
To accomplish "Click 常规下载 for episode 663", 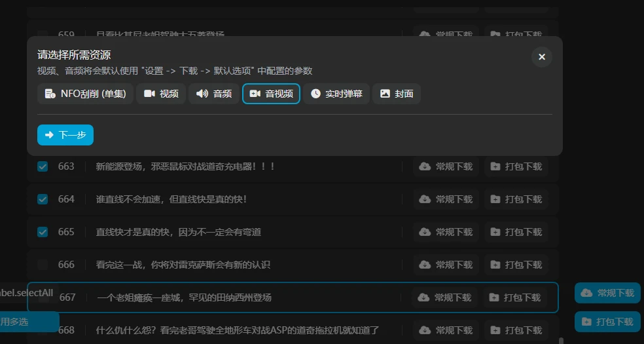I will click(x=446, y=166).
